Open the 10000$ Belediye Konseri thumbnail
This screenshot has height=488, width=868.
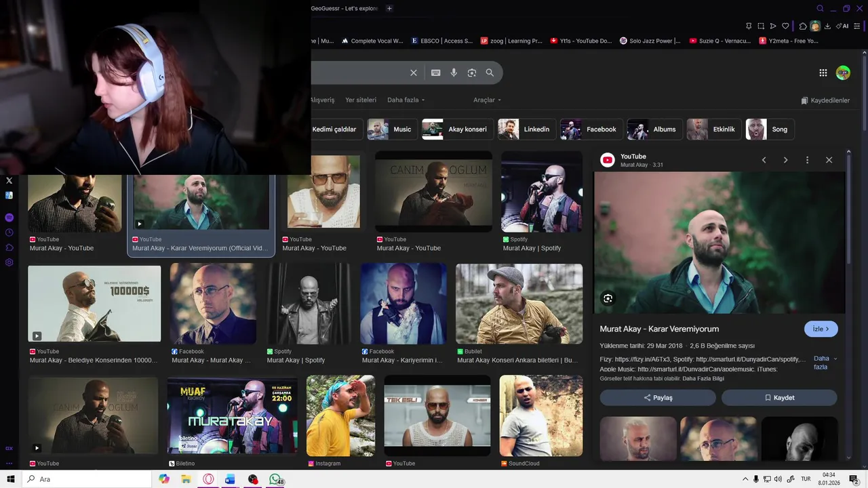tap(94, 304)
